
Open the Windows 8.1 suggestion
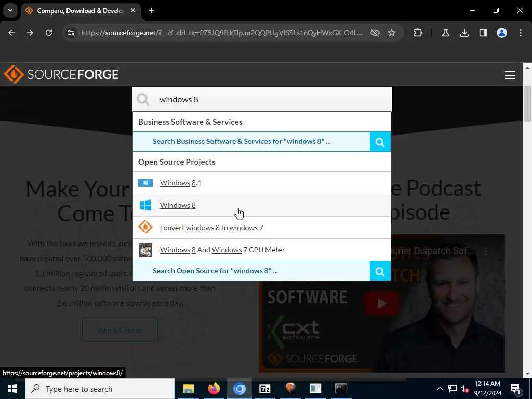(x=262, y=183)
